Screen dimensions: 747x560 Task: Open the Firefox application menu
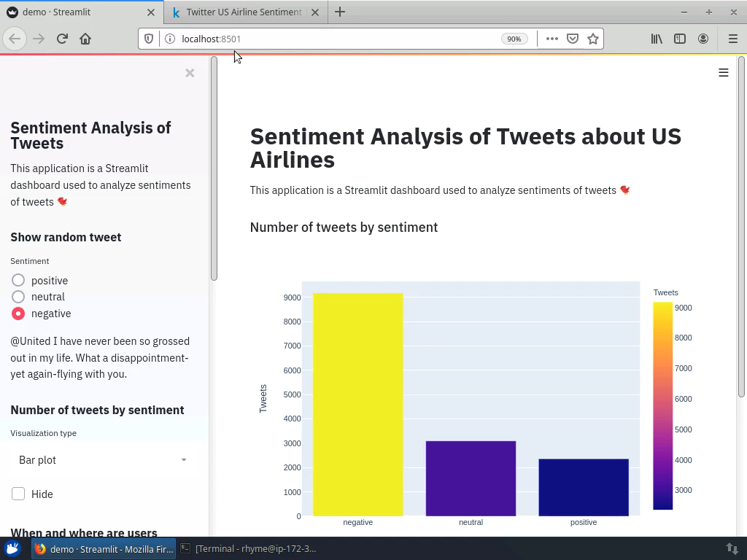pyautogui.click(x=732, y=39)
